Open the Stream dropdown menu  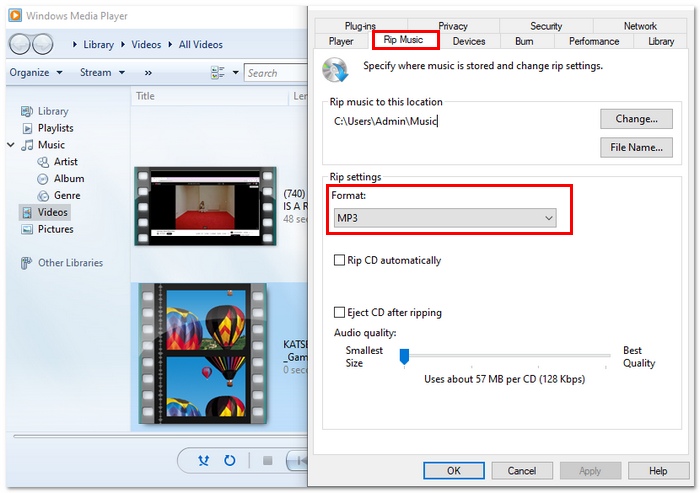point(102,72)
